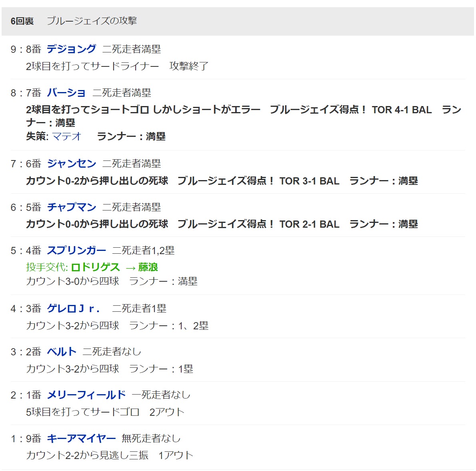Click text カウント2-2から見逃し三振 1アウト
The height and width of the screenshot is (471, 476).
point(110,455)
